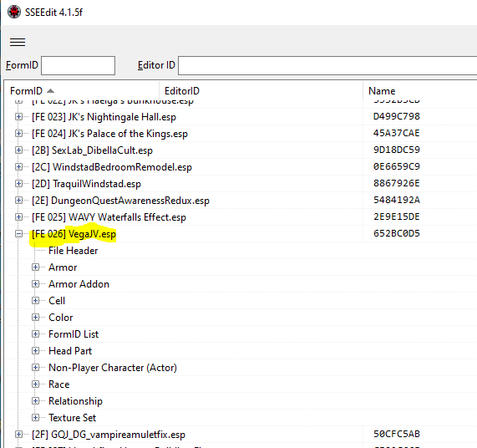Click CRC value 5484192A
Image resolution: width=477 pixels, height=448 pixels.
click(x=397, y=200)
